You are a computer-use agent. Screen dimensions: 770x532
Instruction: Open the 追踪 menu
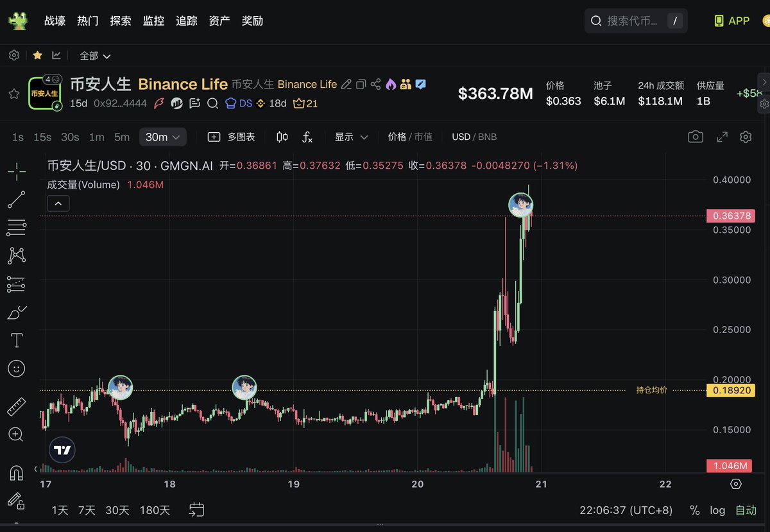point(187,21)
